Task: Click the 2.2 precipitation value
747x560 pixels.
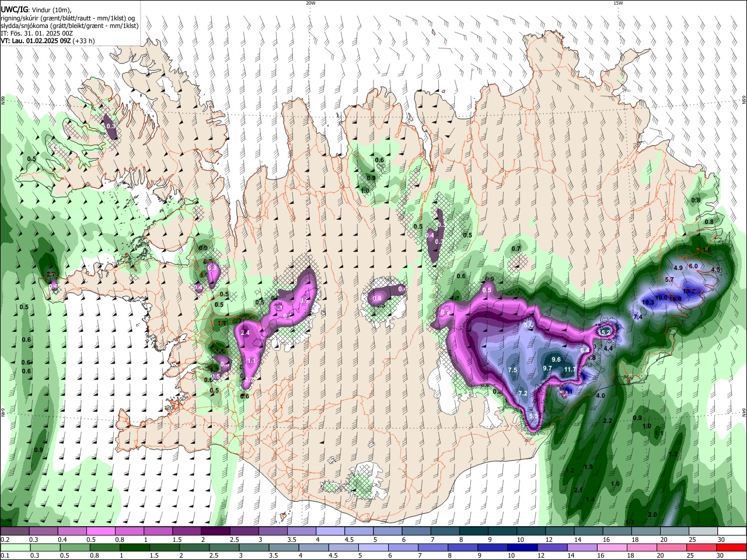Action: [x=608, y=421]
